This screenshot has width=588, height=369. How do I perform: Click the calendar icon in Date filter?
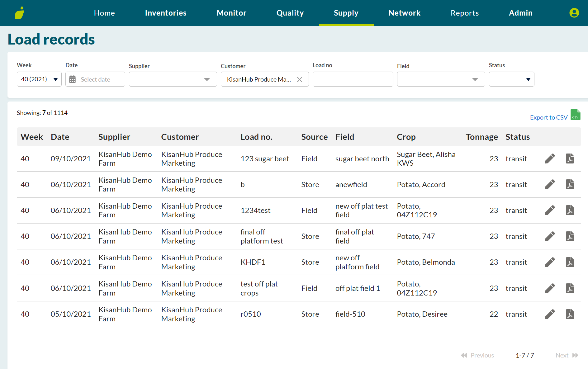tap(73, 79)
